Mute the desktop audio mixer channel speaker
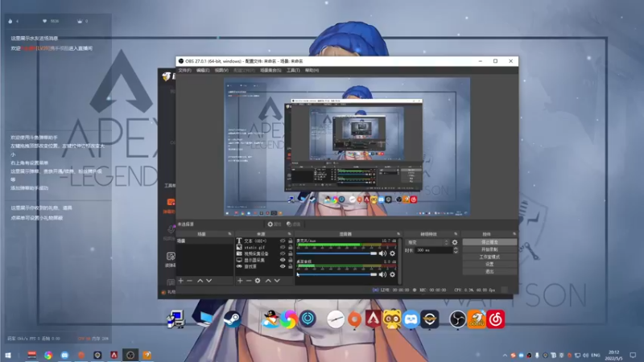This screenshot has height=362, width=644. pyautogui.click(x=383, y=274)
